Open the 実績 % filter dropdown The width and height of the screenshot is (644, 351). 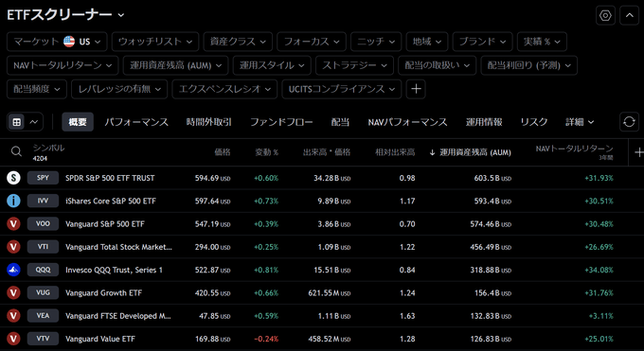pos(542,42)
